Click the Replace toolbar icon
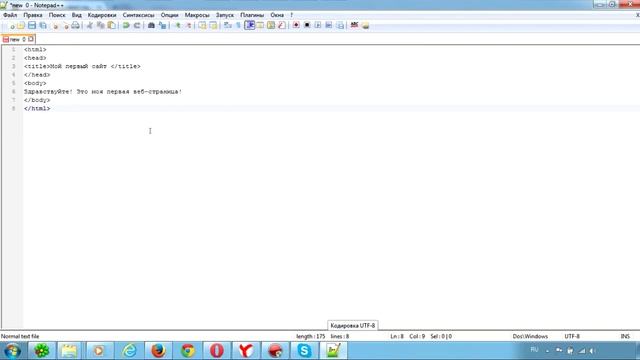The image size is (640, 360). (x=162, y=25)
